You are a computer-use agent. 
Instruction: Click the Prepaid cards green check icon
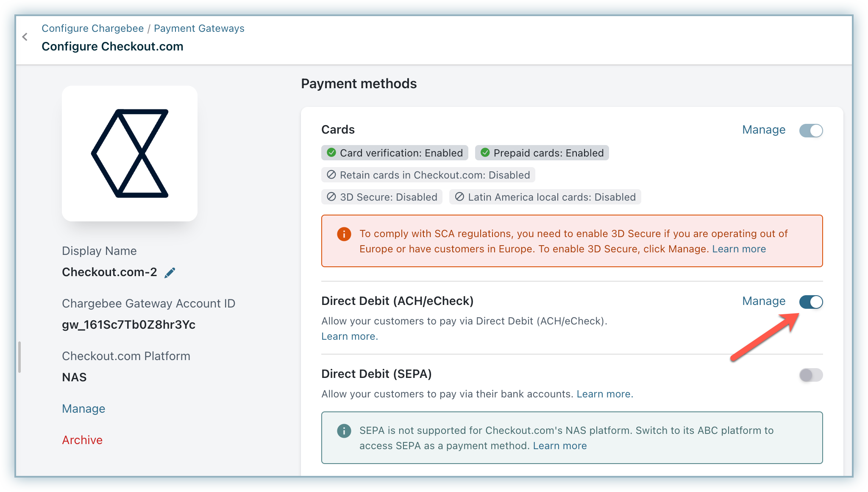click(485, 153)
